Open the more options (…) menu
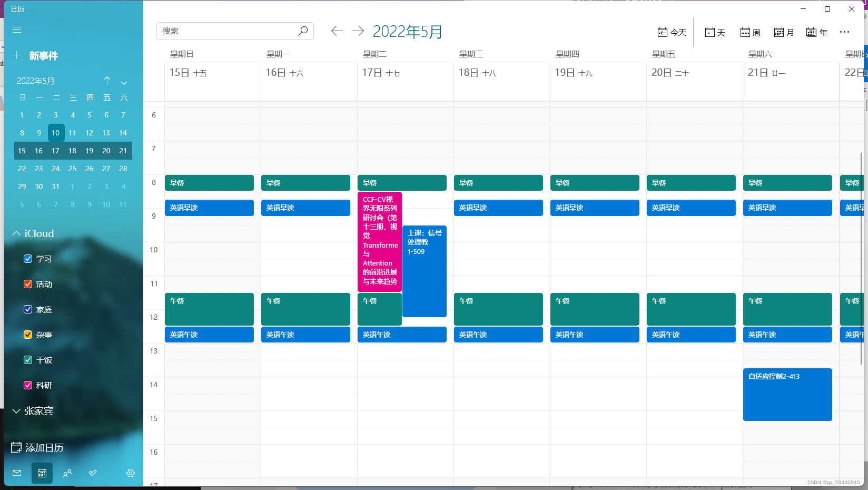 (x=844, y=32)
